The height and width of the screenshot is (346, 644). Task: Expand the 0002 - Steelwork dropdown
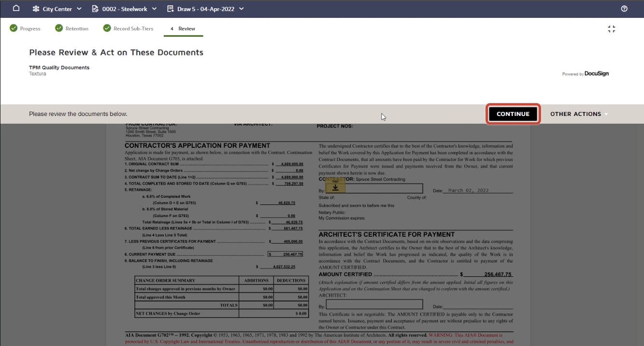(x=154, y=9)
